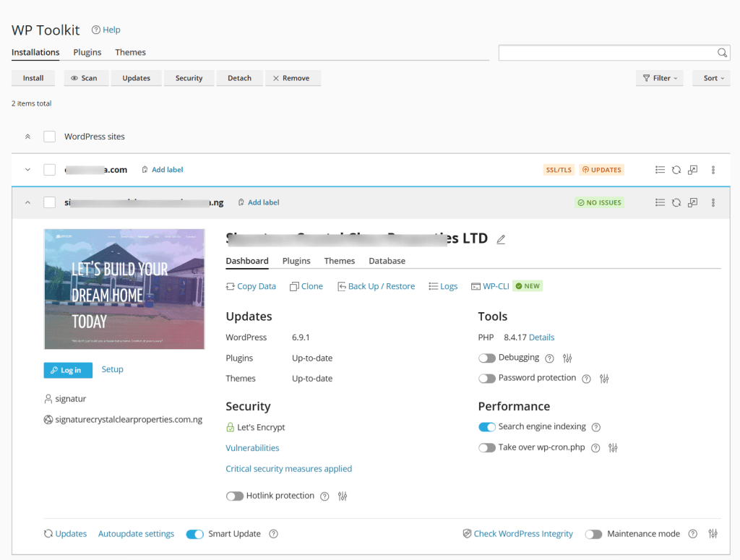The height and width of the screenshot is (560, 740).
Task: Click the search magnifier icon
Action: click(x=722, y=53)
